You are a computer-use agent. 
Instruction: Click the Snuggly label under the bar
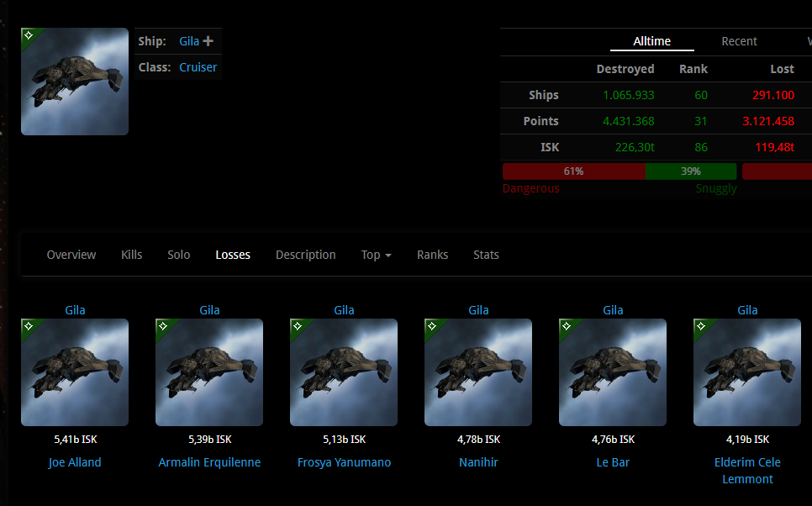(716, 188)
